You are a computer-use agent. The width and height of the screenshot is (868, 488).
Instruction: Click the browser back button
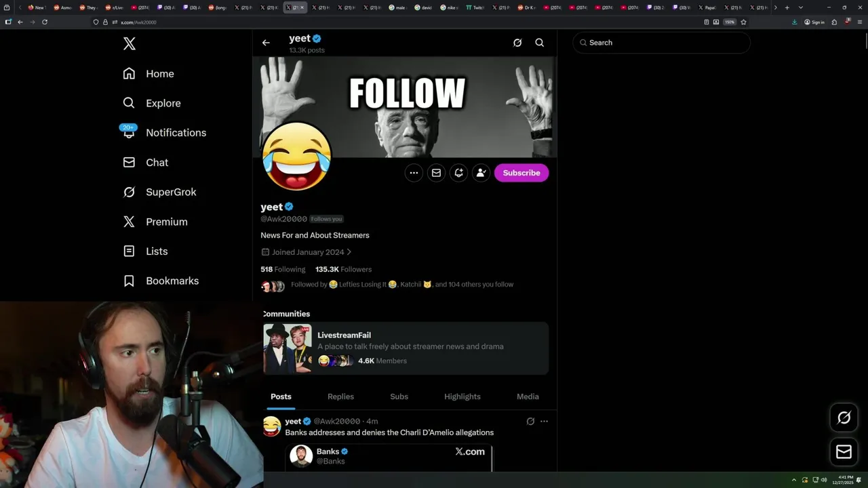coord(20,22)
